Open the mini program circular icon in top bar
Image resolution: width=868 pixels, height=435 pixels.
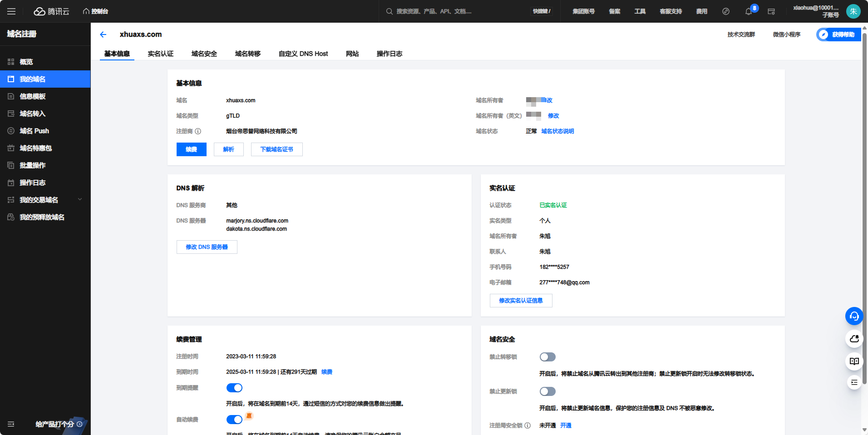click(726, 11)
